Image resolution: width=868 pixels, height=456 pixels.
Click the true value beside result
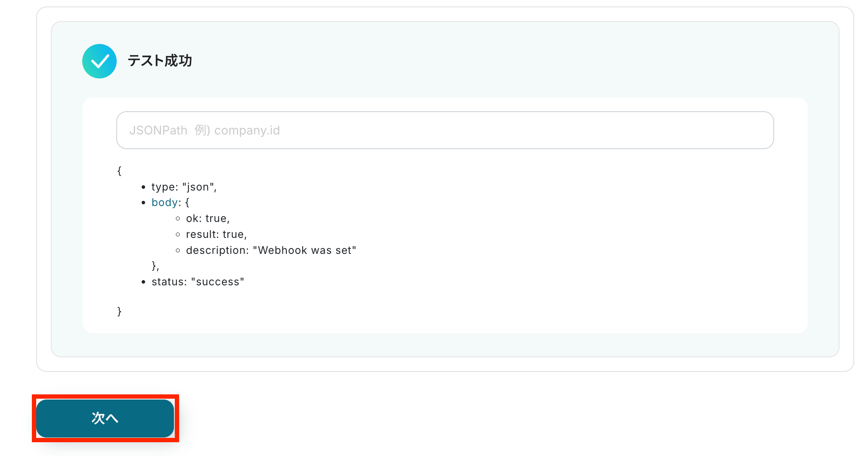[233, 234]
